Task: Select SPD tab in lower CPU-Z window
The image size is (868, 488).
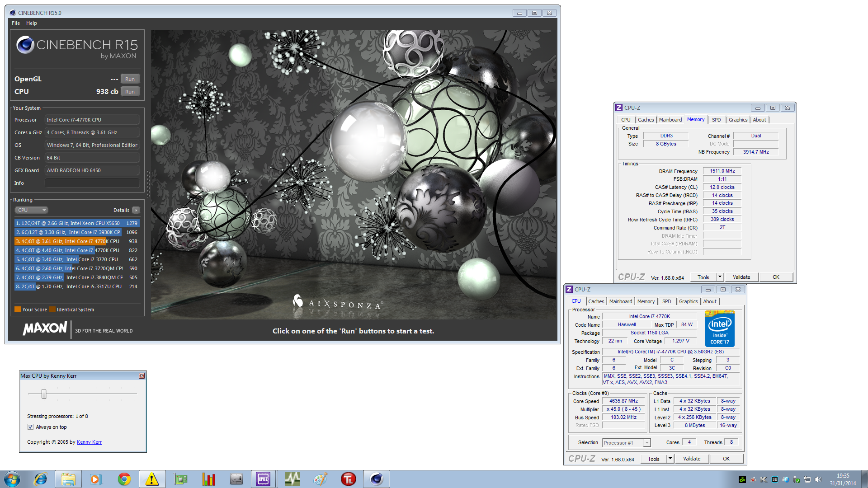Action: tap(667, 301)
